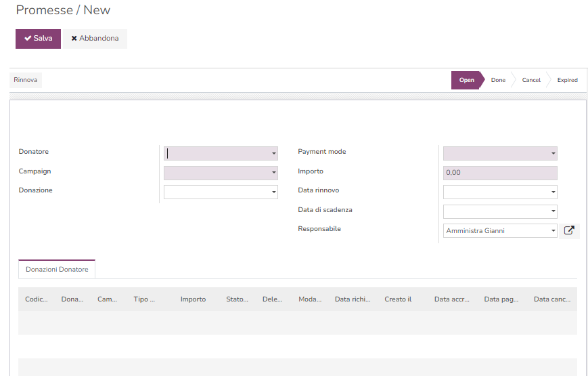Open the Data di scadenza picker
Viewport: 588px width, 376px height.
553,211
